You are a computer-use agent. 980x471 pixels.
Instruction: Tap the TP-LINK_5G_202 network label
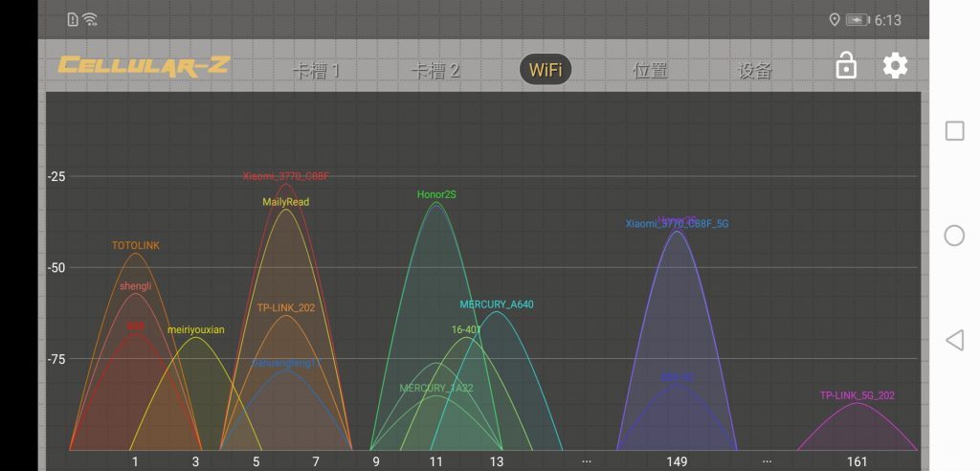(857, 395)
